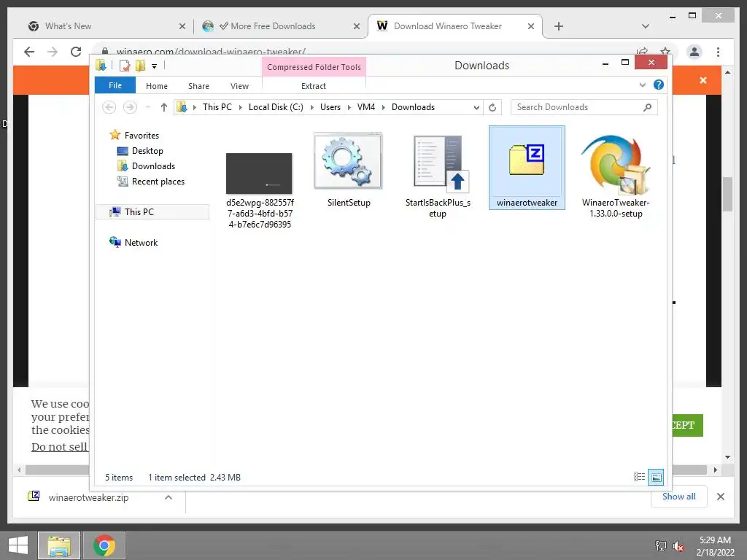Refresh the Downloads folder view
Viewport: 747px width, 560px height.
[x=492, y=107]
